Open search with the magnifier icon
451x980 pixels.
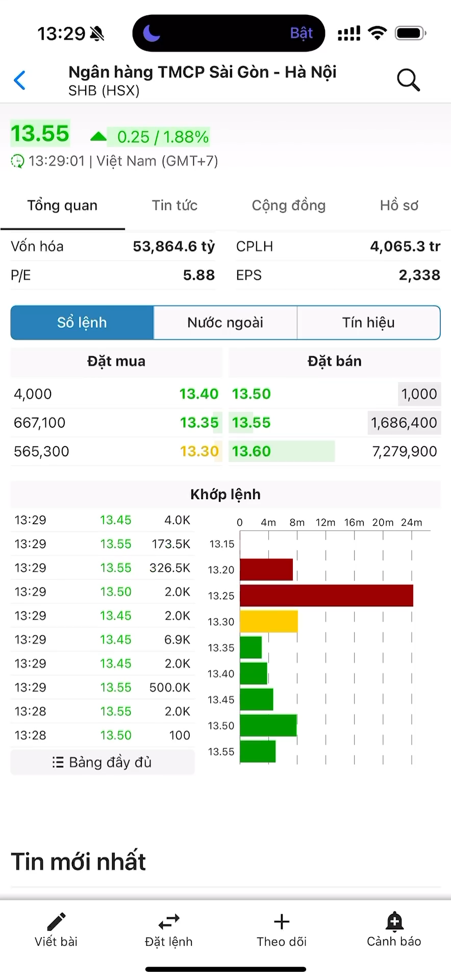click(x=408, y=80)
